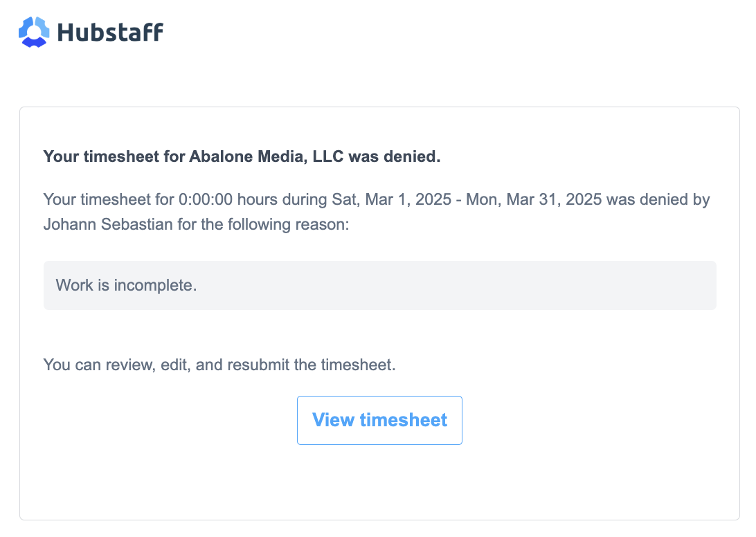This screenshot has height=537, width=756.
Task: Click Your timesheet for opening the paragraph
Action: tap(109, 199)
